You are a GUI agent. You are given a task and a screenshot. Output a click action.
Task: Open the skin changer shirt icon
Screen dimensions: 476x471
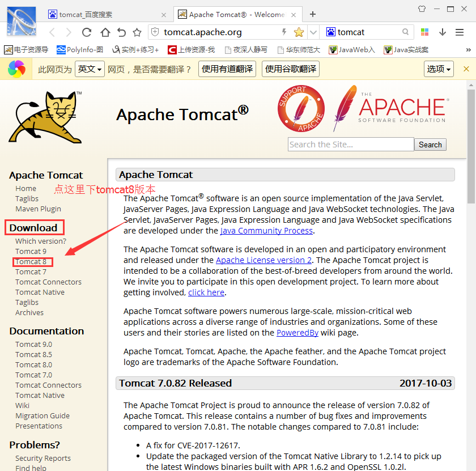pos(422,9)
